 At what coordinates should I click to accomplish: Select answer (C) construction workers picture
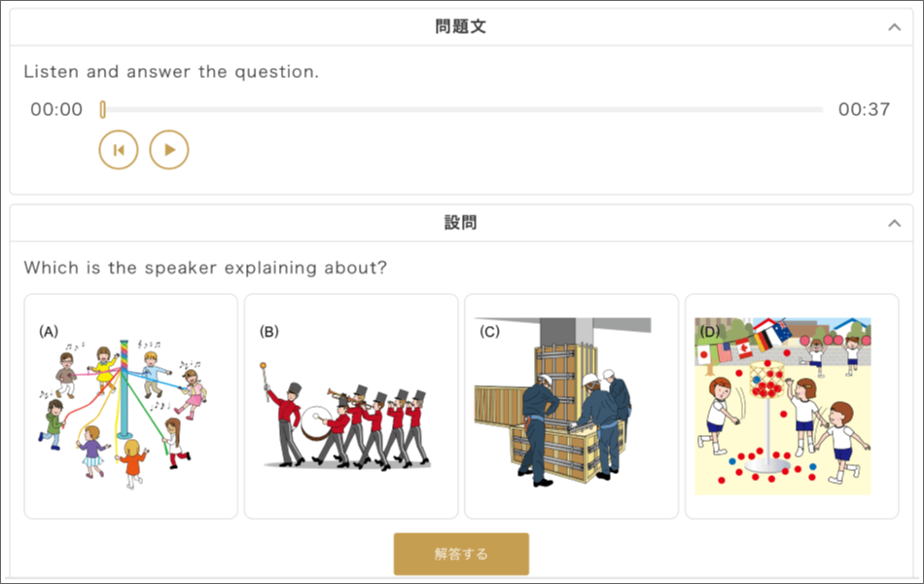click(572, 407)
